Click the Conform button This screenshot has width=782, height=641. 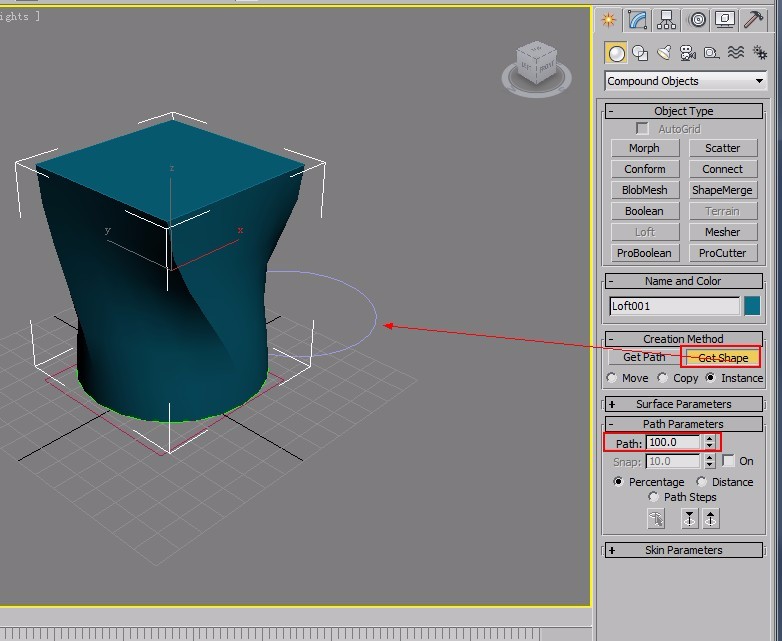pos(645,169)
